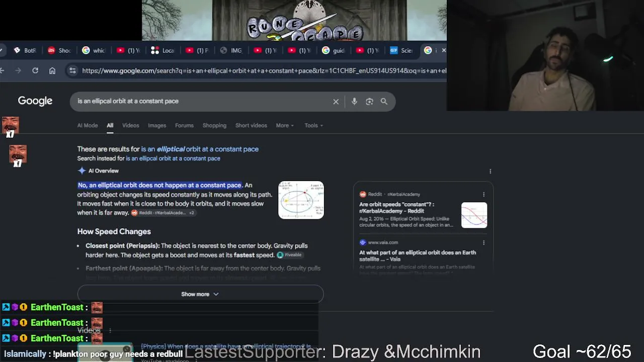Click 'LastestSupporter: Drazy &Mcchimkin' overlay text
This screenshot has width=644, height=362.
point(333,352)
